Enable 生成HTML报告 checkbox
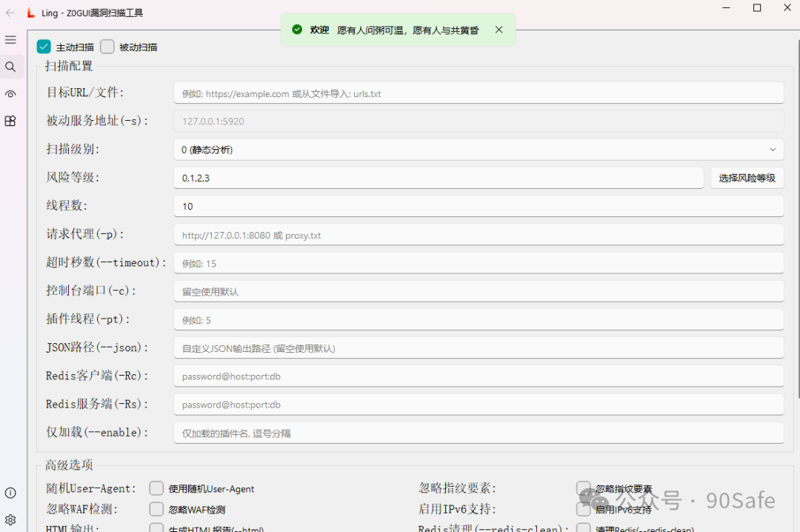Screen dimensions: 800x532 (x=156, y=528)
